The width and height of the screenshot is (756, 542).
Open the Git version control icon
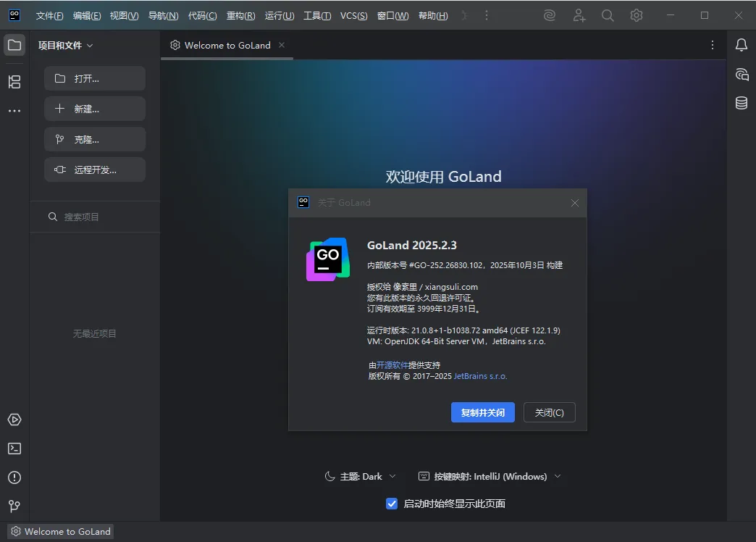pyautogui.click(x=14, y=506)
